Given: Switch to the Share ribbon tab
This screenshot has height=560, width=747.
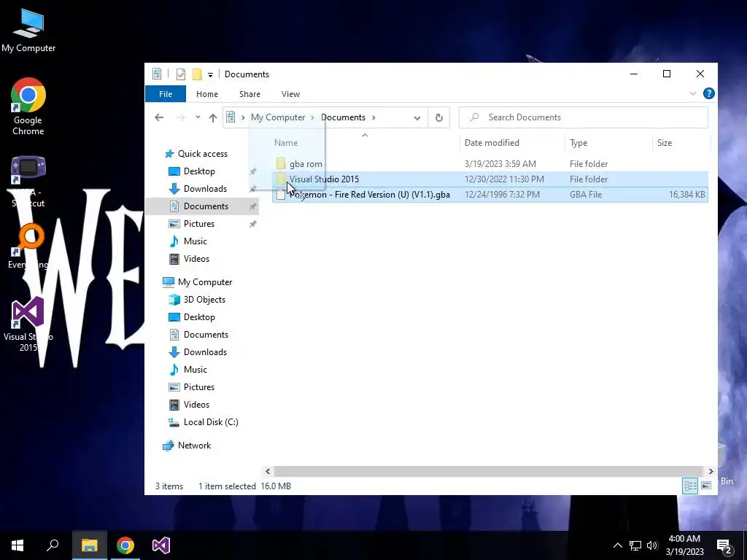Looking at the screenshot, I should (x=249, y=94).
